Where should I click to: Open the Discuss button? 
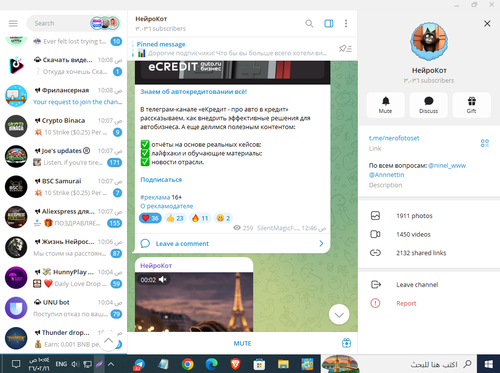tap(429, 105)
